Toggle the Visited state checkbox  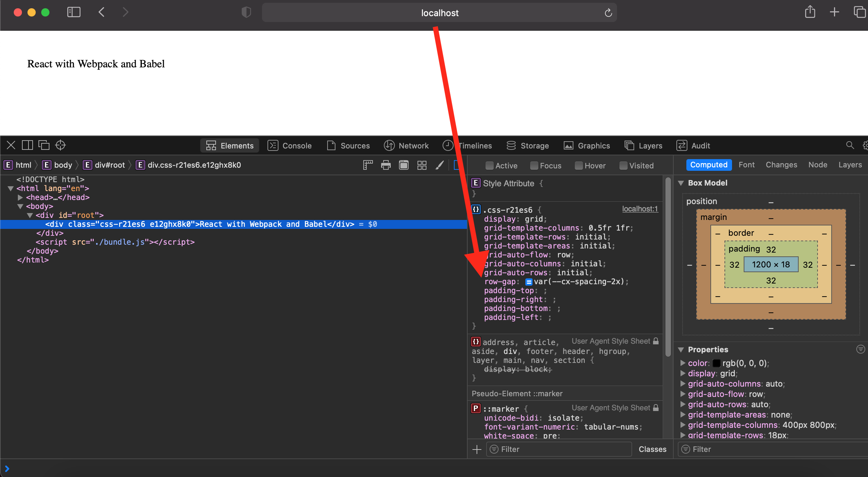pos(623,166)
